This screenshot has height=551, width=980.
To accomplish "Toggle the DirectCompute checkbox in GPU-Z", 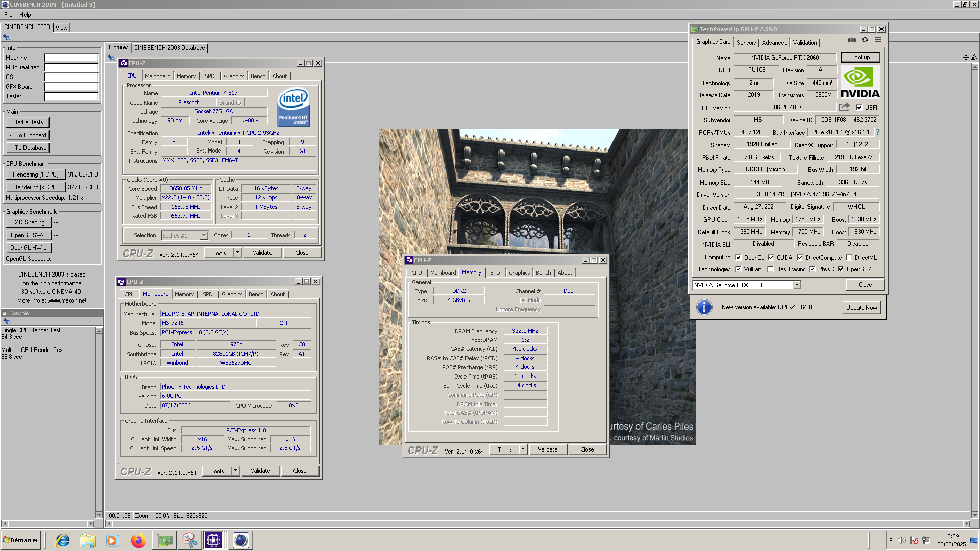I will pyautogui.click(x=800, y=258).
